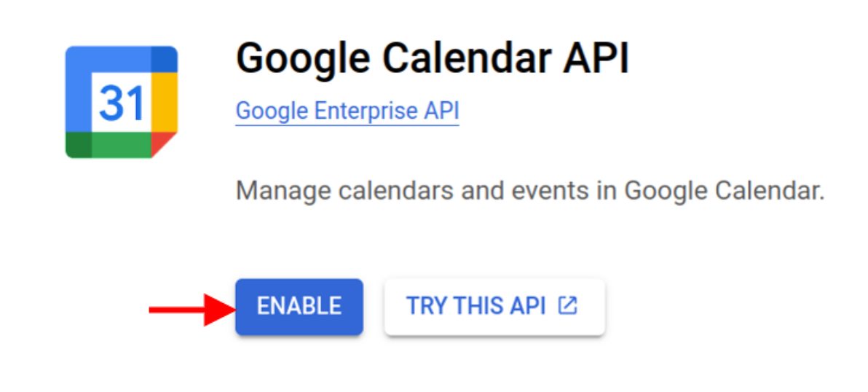The height and width of the screenshot is (392, 868).
Task: Click the green bottom strip of the calendar logo
Action: [121, 144]
